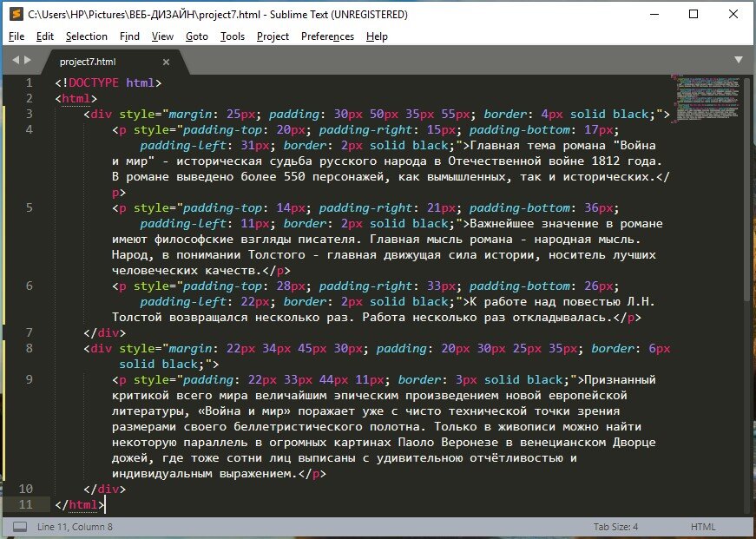This screenshot has width=756, height=539.
Task: Open the tab list dropdown arrow
Action: point(736,62)
